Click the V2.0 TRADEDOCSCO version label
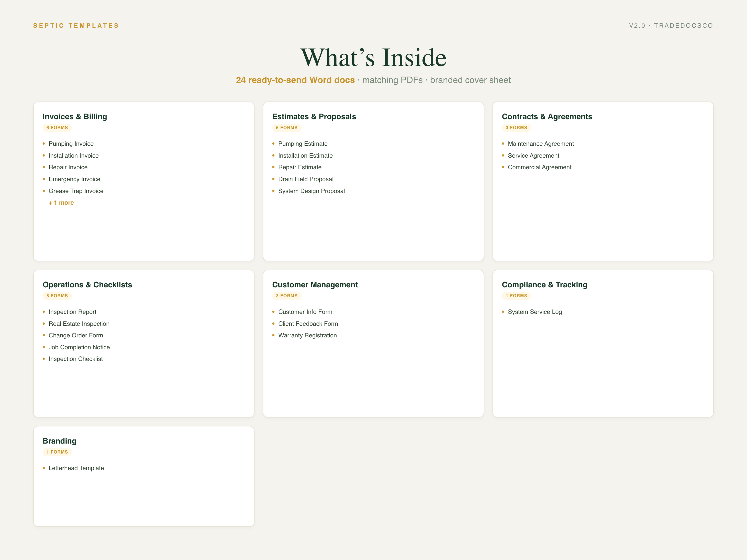 671,26
